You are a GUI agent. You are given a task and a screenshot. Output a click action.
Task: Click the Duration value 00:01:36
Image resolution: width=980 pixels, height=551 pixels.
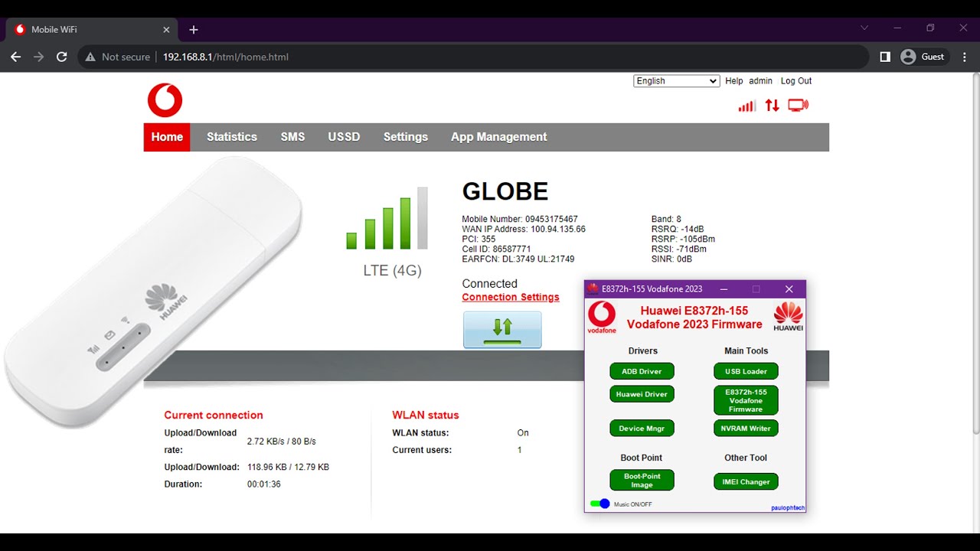(x=264, y=484)
